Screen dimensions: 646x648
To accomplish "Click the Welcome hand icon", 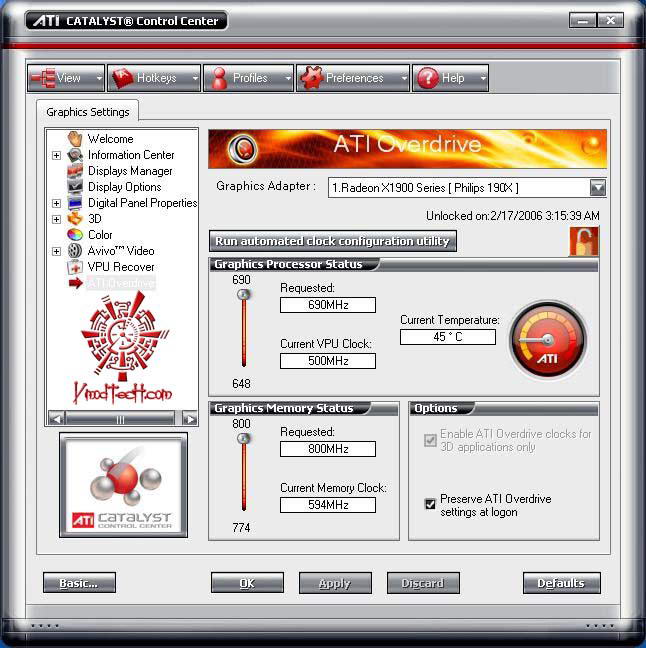I will pyautogui.click(x=75, y=139).
